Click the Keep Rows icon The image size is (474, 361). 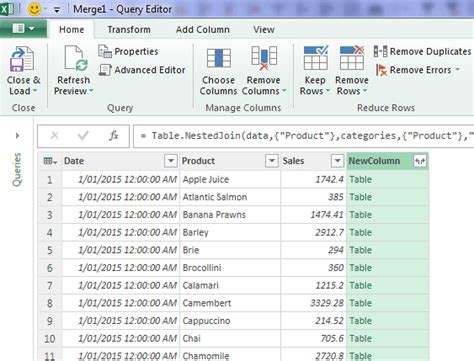(315, 58)
